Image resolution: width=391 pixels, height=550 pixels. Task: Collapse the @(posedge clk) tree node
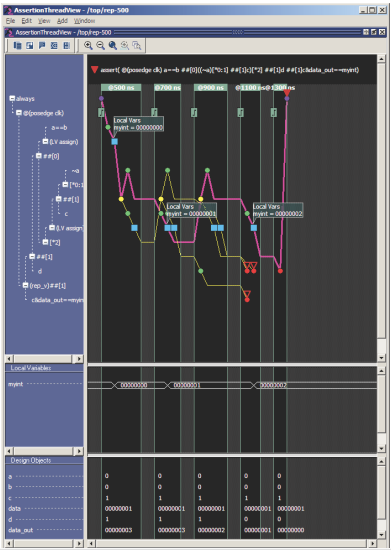(x=19, y=113)
